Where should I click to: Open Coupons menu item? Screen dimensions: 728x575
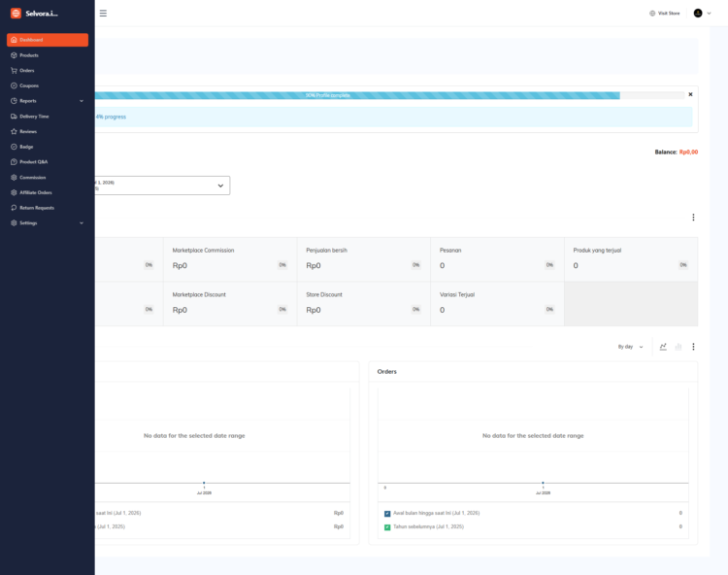(48, 85)
